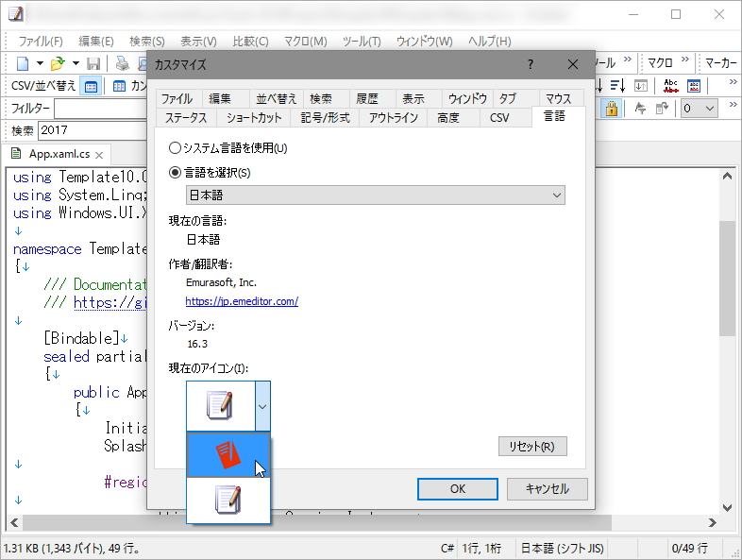Click the Help question mark in Customize dialog

point(531,64)
